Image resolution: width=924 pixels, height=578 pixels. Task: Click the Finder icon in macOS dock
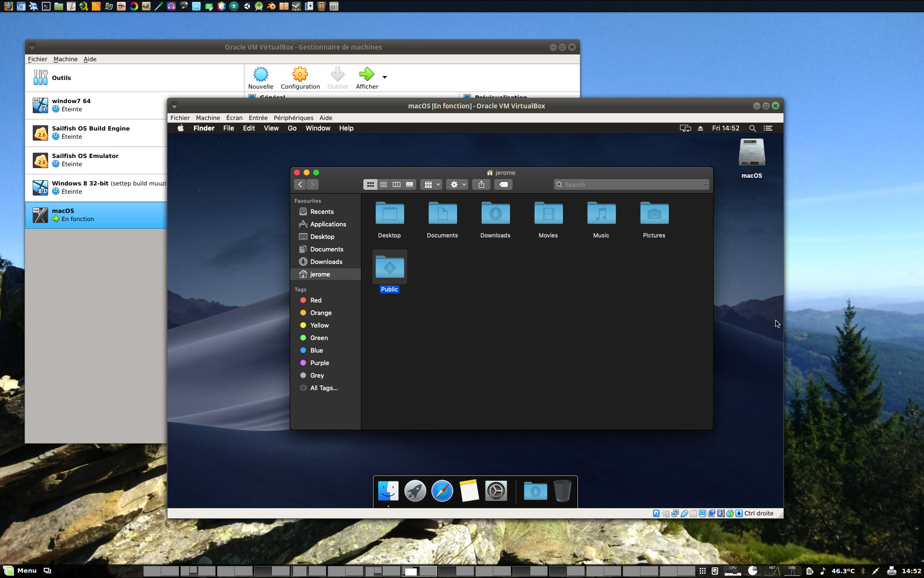pos(388,491)
